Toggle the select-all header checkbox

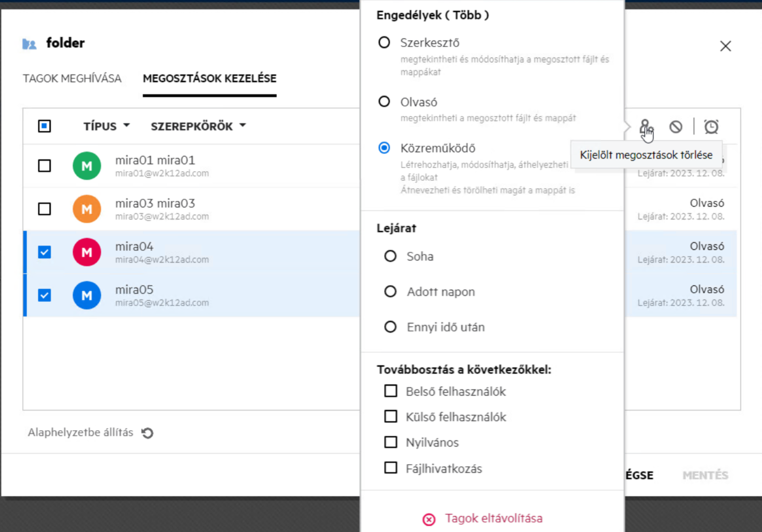pos(45,126)
